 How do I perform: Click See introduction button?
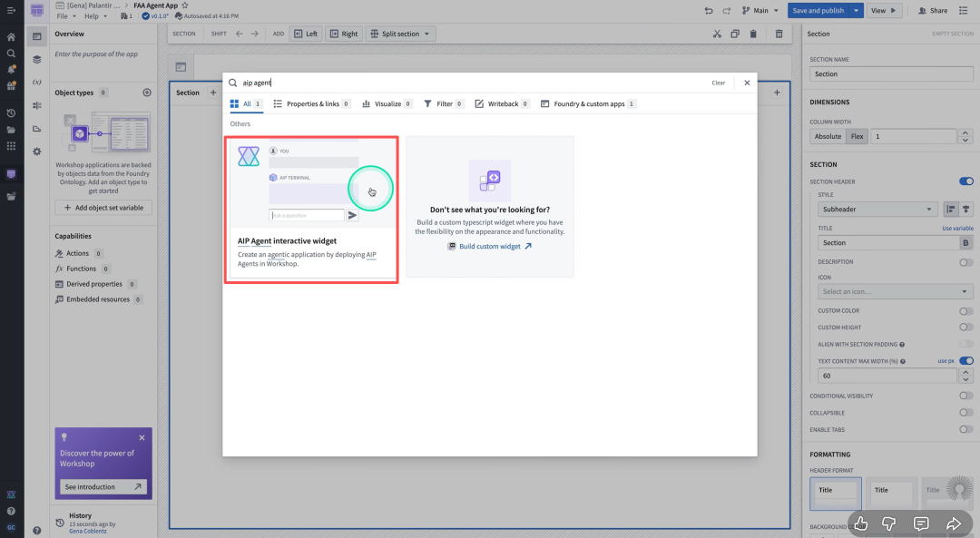point(103,487)
